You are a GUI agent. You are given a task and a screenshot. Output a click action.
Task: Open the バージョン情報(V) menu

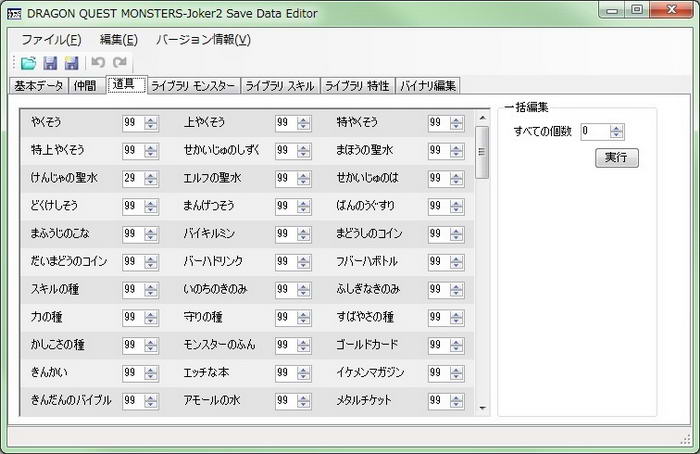(x=203, y=40)
